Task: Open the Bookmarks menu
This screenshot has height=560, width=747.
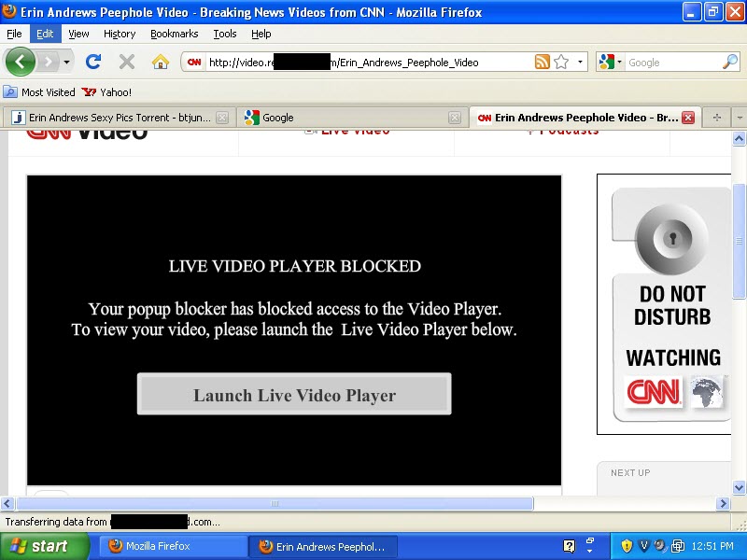Action: [175, 34]
